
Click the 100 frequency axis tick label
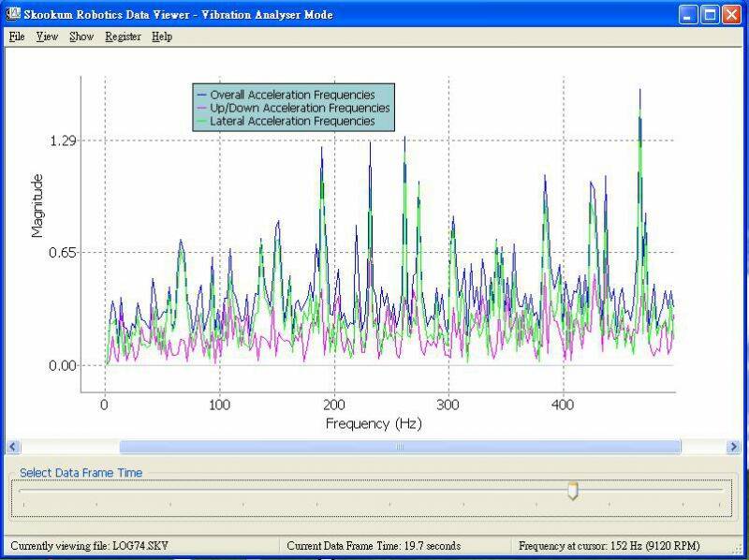219,405
